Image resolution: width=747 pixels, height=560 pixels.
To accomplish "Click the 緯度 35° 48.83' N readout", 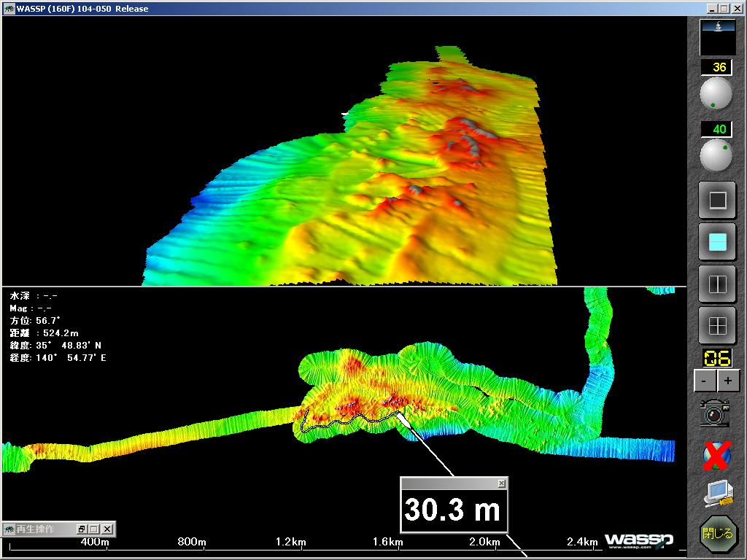I will [55, 345].
